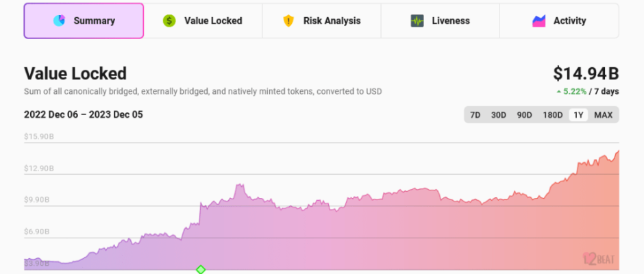Open the Risk Analysis tab label

332,21
